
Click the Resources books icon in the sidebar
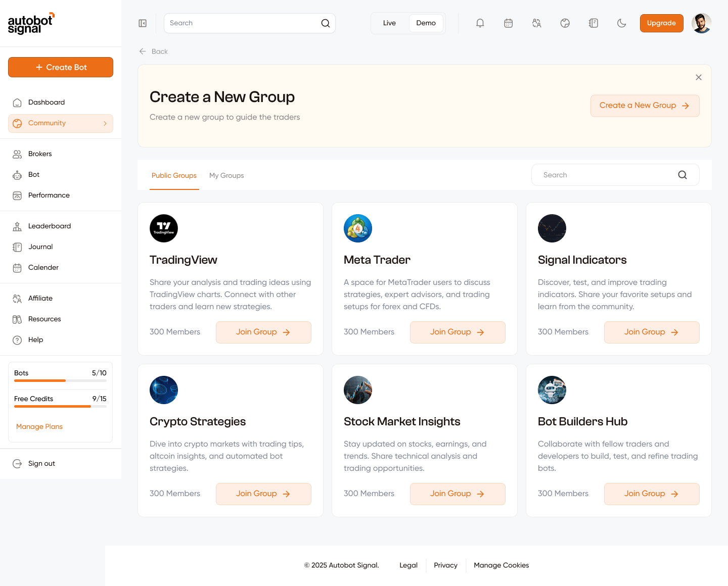(x=17, y=319)
